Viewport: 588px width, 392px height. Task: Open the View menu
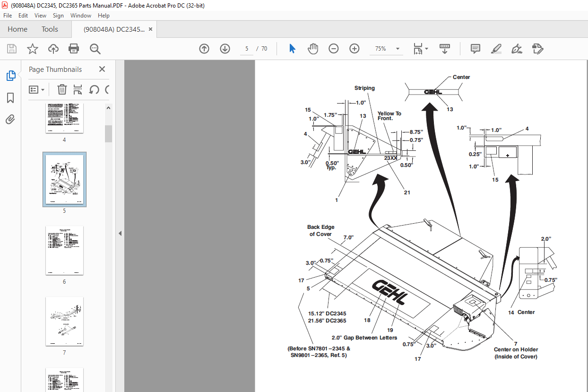click(41, 16)
